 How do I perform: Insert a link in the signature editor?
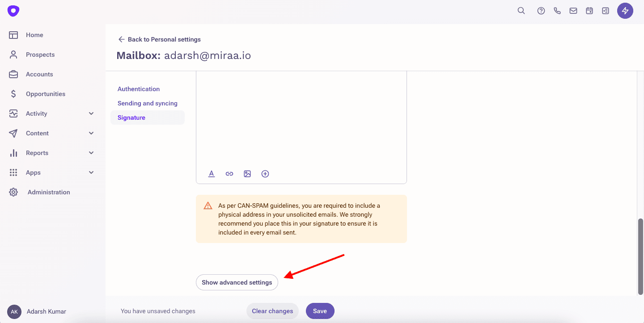point(229,174)
